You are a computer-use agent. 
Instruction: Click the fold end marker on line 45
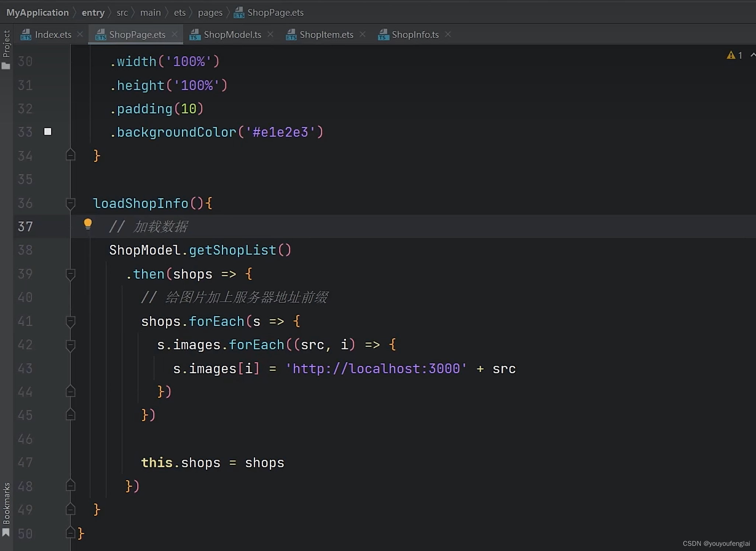70,415
